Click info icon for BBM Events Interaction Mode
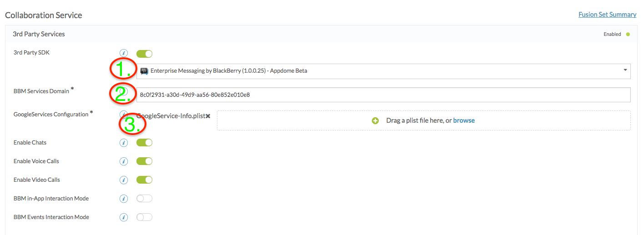This screenshot has width=644, height=235. 123,217
